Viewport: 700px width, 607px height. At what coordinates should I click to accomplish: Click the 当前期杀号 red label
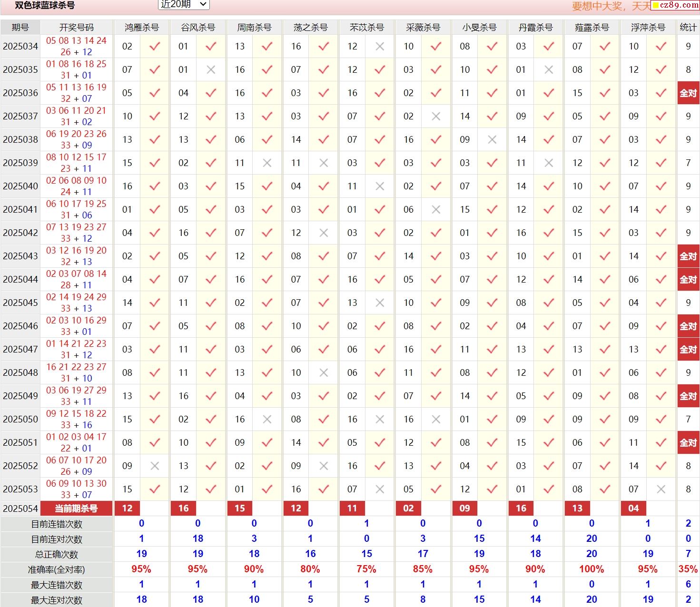(x=77, y=509)
